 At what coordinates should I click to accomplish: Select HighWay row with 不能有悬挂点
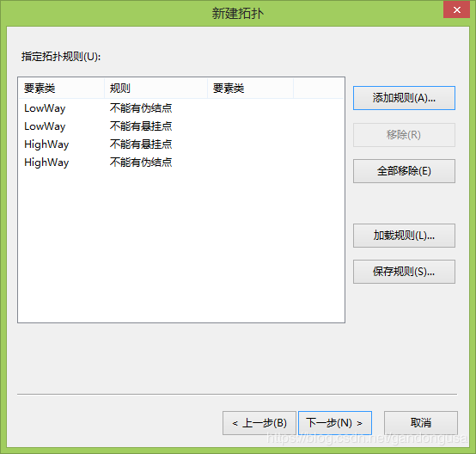click(181, 144)
